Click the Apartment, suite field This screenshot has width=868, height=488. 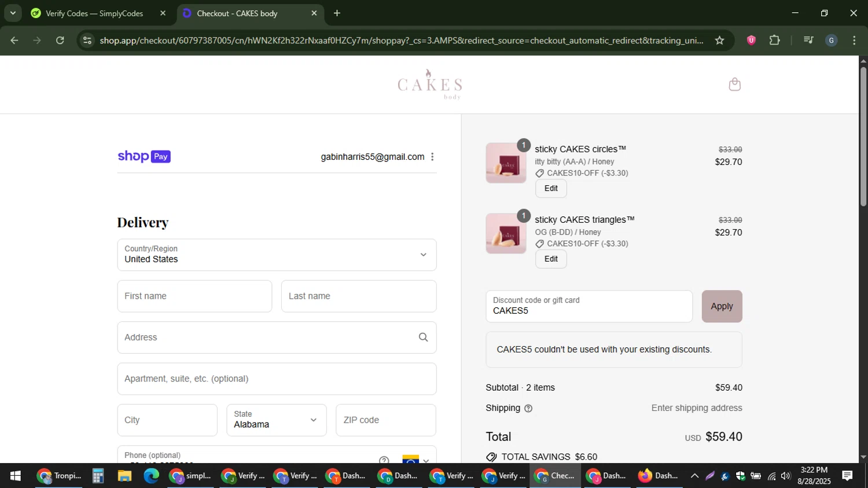coord(277,379)
